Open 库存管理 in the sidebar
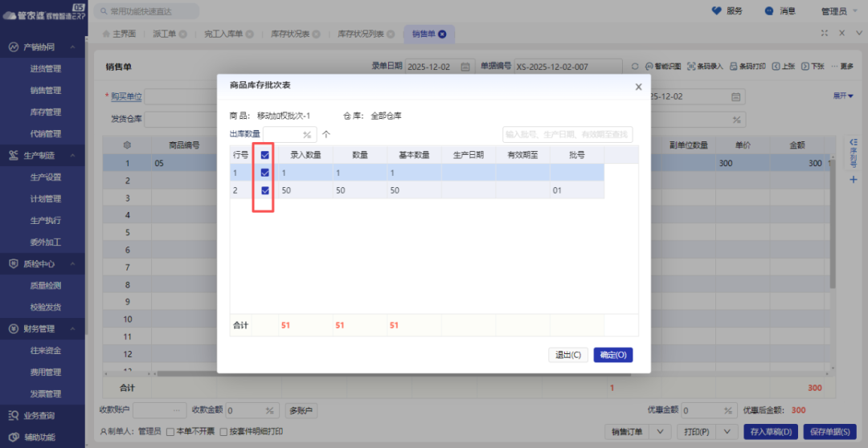 click(46, 112)
